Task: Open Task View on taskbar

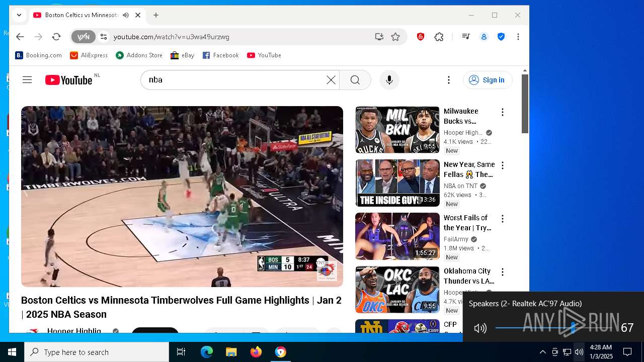Action: coord(181,352)
